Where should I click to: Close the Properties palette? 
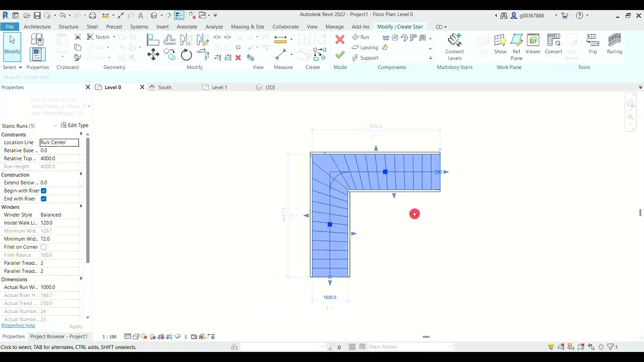point(88,87)
